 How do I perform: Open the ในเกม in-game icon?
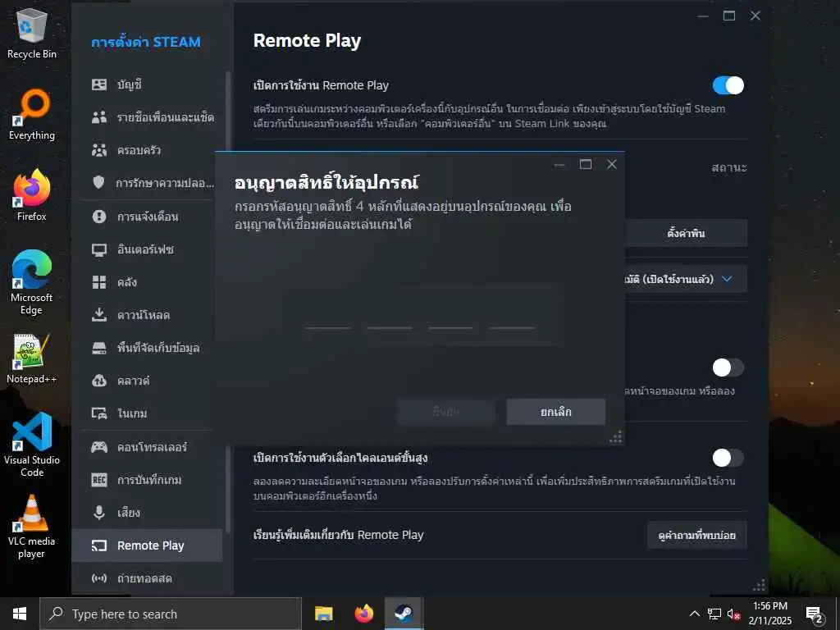[x=99, y=413]
